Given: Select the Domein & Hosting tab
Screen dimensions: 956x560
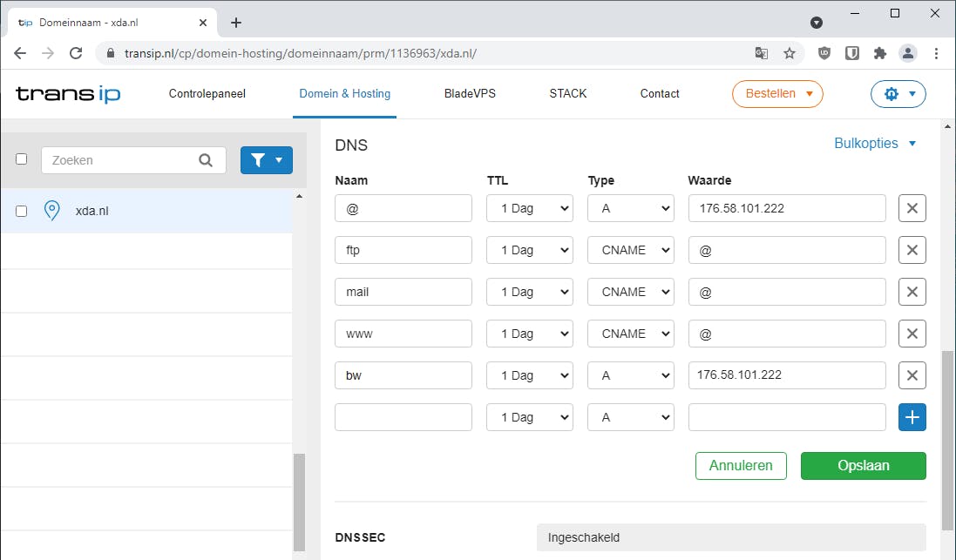Looking at the screenshot, I should click(x=344, y=94).
